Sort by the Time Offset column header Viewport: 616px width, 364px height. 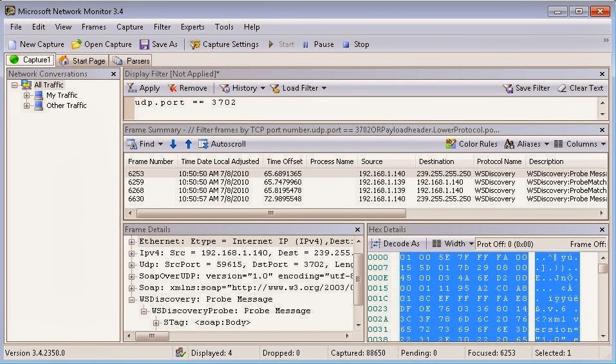(x=285, y=161)
